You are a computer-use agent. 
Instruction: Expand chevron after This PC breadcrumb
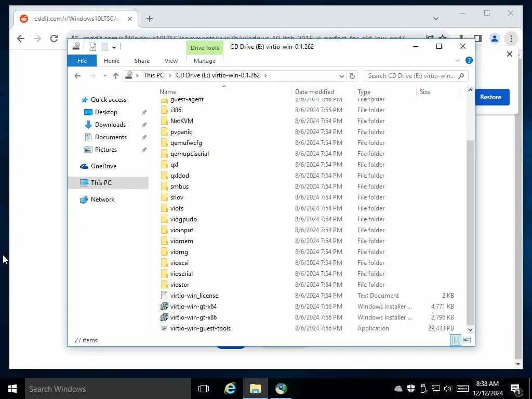click(x=170, y=75)
